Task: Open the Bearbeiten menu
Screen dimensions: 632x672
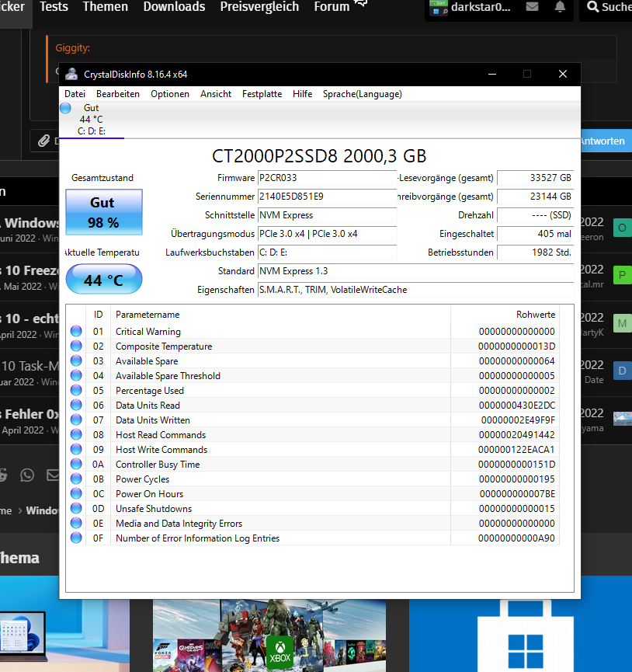Action: 118,94
